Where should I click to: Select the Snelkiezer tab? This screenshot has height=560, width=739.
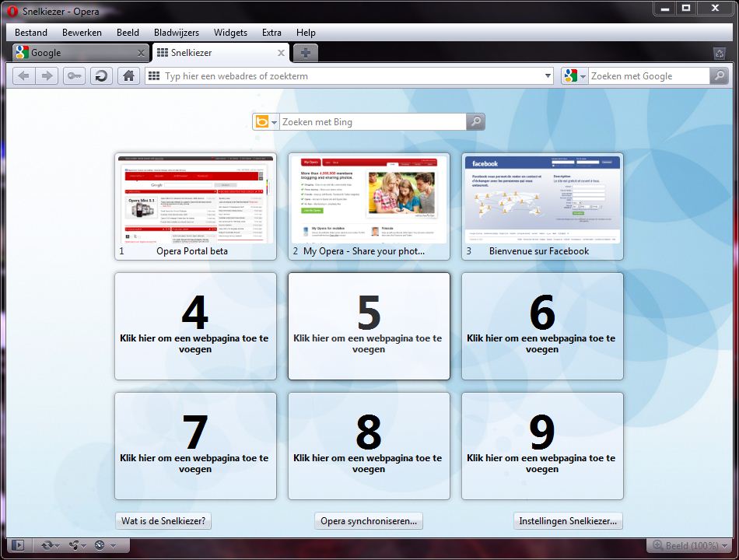point(221,53)
